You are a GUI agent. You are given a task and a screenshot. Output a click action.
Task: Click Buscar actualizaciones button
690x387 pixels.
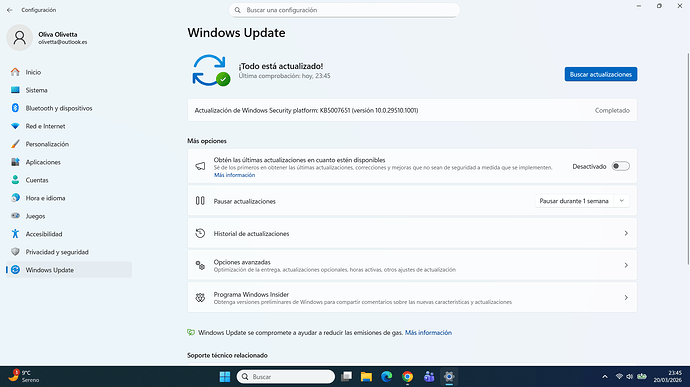[601, 74]
